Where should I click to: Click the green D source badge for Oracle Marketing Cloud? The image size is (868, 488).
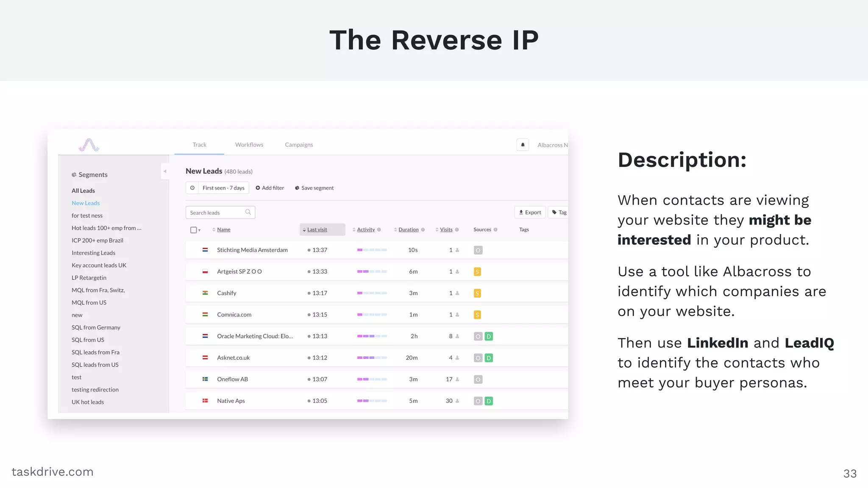pyautogui.click(x=489, y=336)
